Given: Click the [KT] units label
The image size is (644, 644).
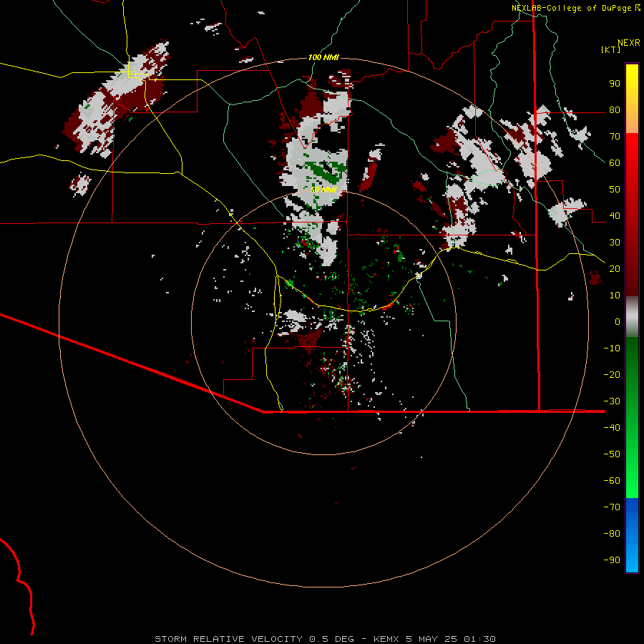Looking at the screenshot, I should (x=610, y=49).
